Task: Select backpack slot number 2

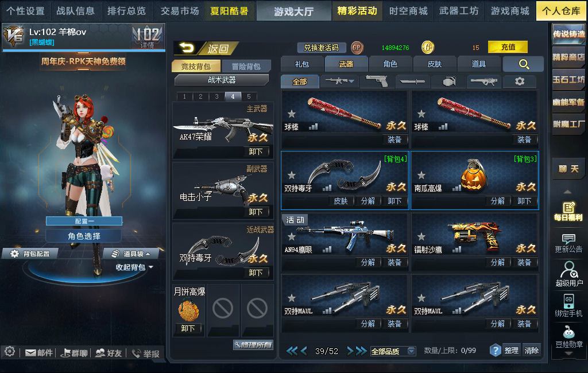Action: [x=200, y=96]
